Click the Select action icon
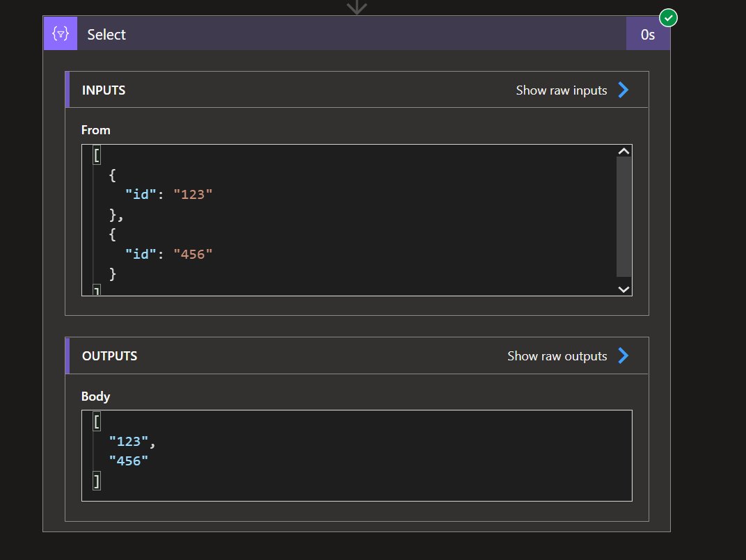 point(61,33)
